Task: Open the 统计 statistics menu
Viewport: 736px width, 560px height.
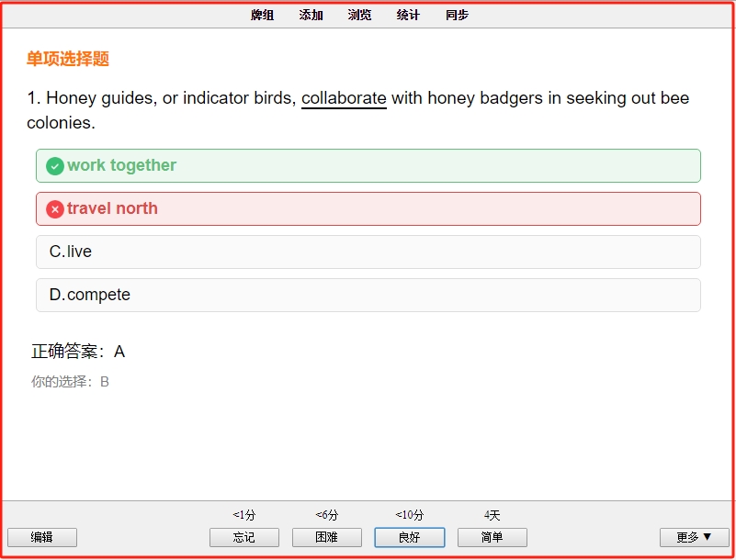Action: (x=408, y=15)
